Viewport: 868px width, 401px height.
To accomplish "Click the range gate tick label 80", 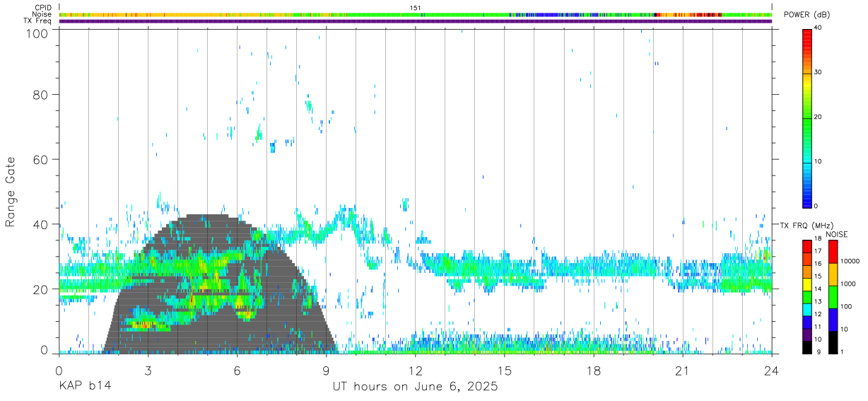I will [41, 94].
